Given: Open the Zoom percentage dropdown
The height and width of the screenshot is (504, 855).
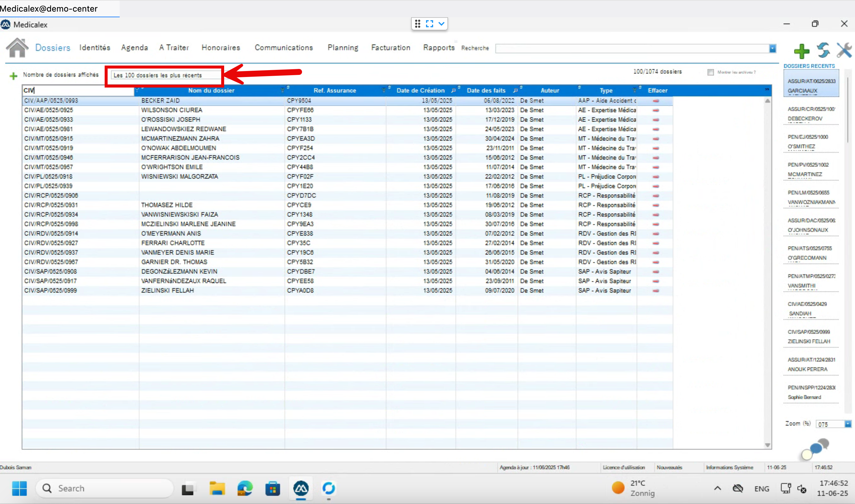Looking at the screenshot, I should point(848,424).
